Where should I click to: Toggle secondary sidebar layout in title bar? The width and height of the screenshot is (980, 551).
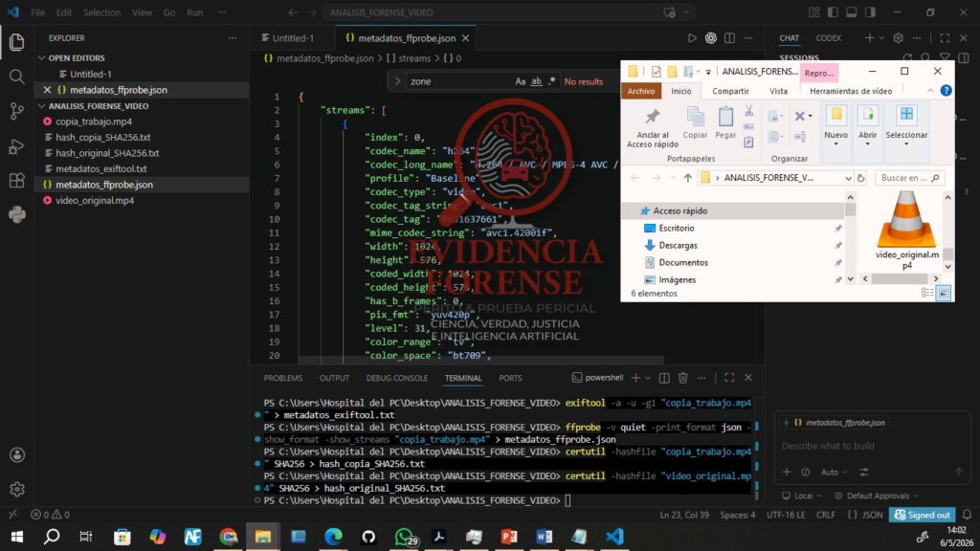point(870,12)
